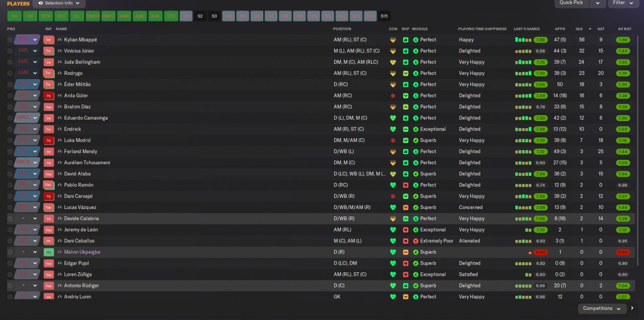Click Brahim Díaz's Vac status badge
Image resolution: width=644 pixels, height=320 pixels.
pyautogui.click(x=48, y=106)
